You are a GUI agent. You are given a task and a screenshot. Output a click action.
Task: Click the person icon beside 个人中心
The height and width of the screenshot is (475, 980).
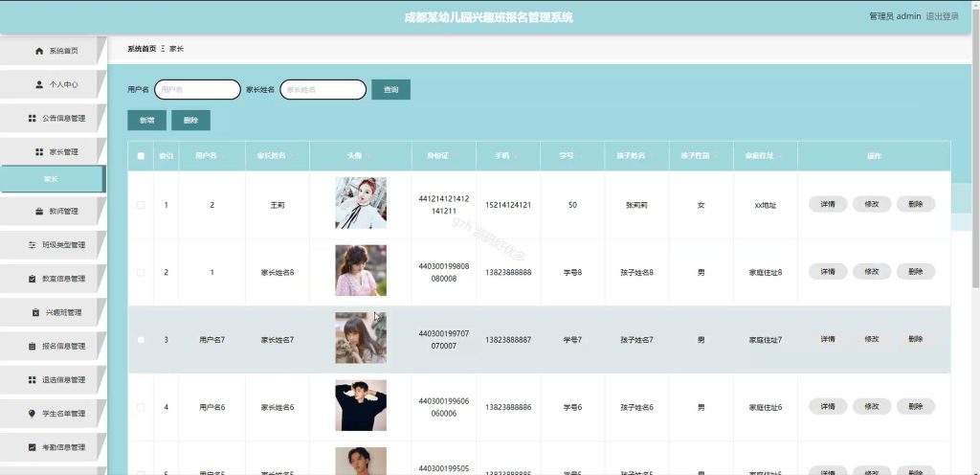click(x=39, y=84)
